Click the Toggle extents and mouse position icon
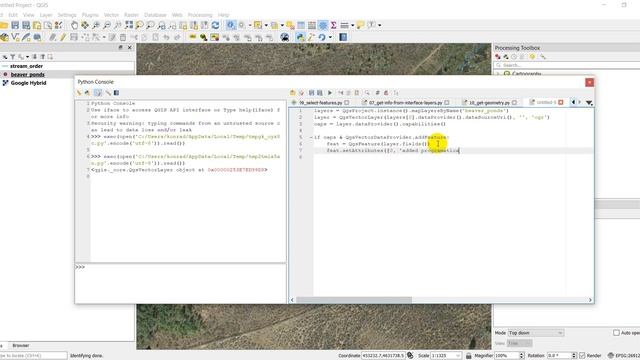The image size is (640, 360). [410, 356]
